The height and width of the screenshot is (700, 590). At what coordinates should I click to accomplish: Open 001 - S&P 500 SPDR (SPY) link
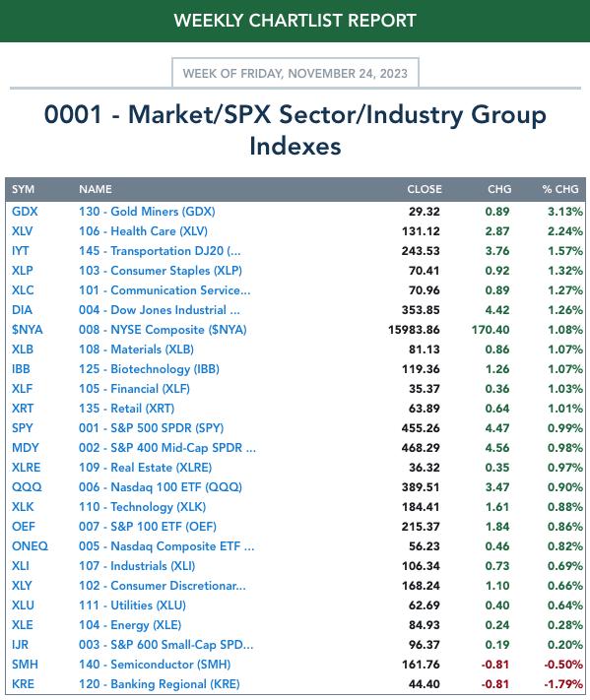(151, 428)
